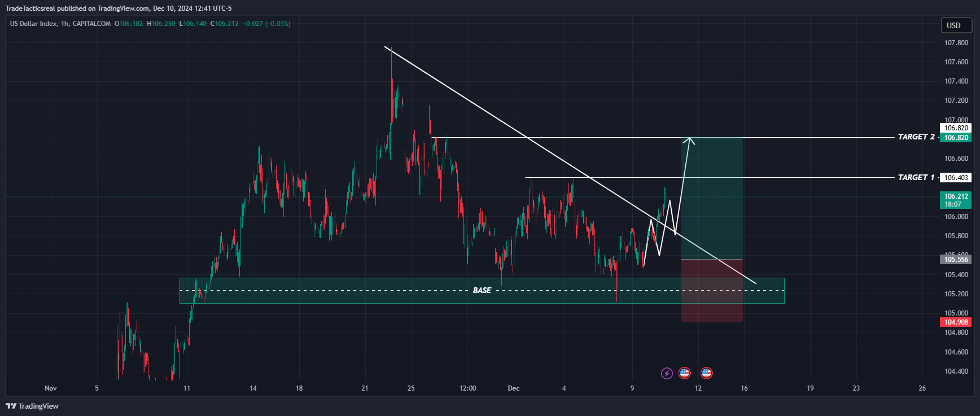This screenshot has height=416, width=980.
Task: Click the white 106.820 price tag
Action: 956,128
